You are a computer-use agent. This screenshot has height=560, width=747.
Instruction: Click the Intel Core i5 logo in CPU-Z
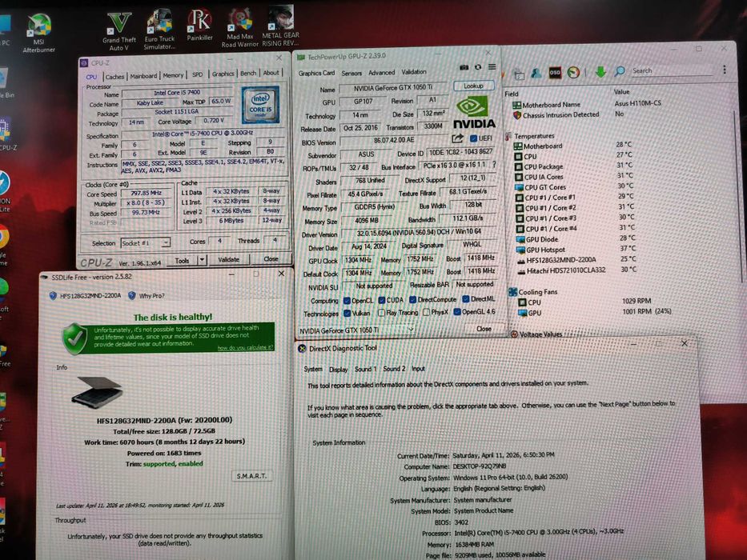(260, 105)
